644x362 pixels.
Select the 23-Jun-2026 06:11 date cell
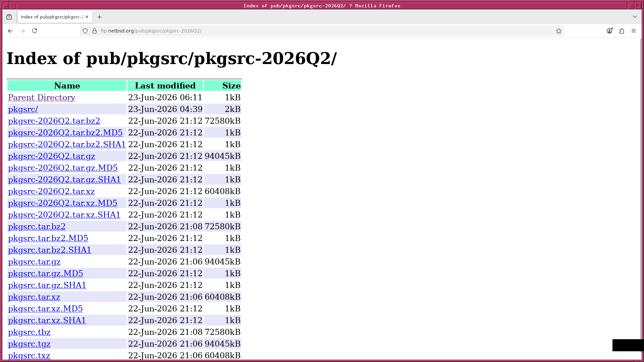pyautogui.click(x=165, y=98)
